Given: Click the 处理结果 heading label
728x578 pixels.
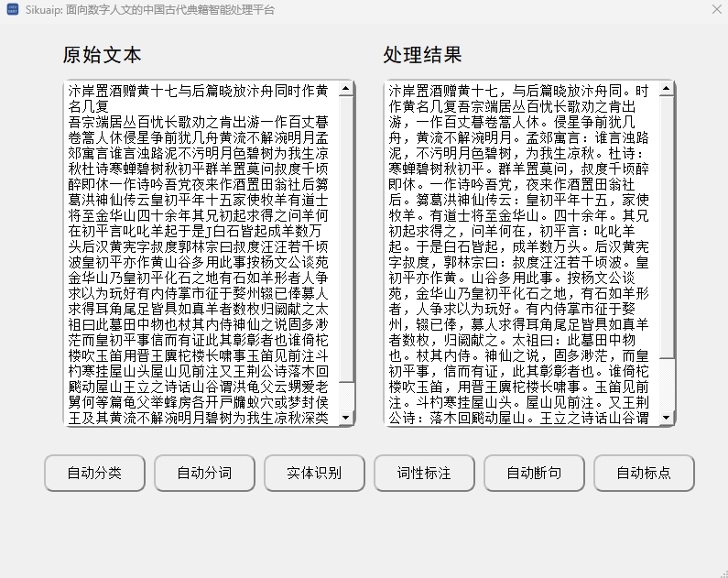Looking at the screenshot, I should click(422, 55).
